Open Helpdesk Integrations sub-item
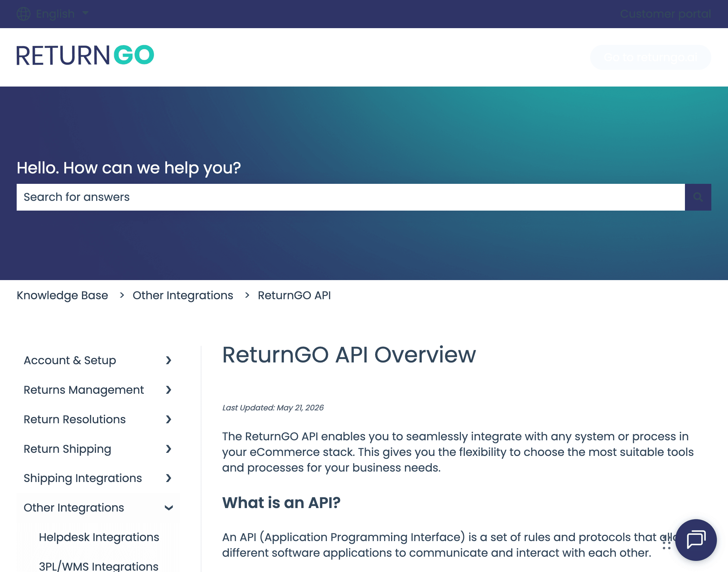728x572 pixels. click(x=99, y=537)
